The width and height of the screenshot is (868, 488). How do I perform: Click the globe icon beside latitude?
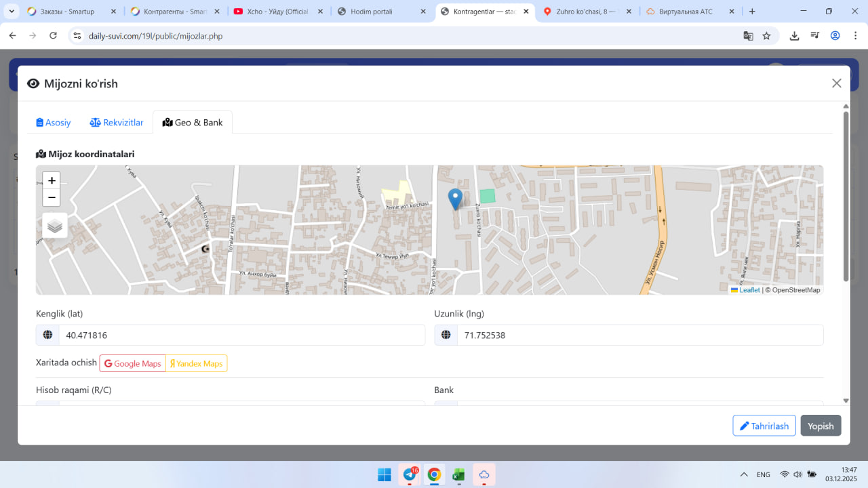pyautogui.click(x=47, y=335)
